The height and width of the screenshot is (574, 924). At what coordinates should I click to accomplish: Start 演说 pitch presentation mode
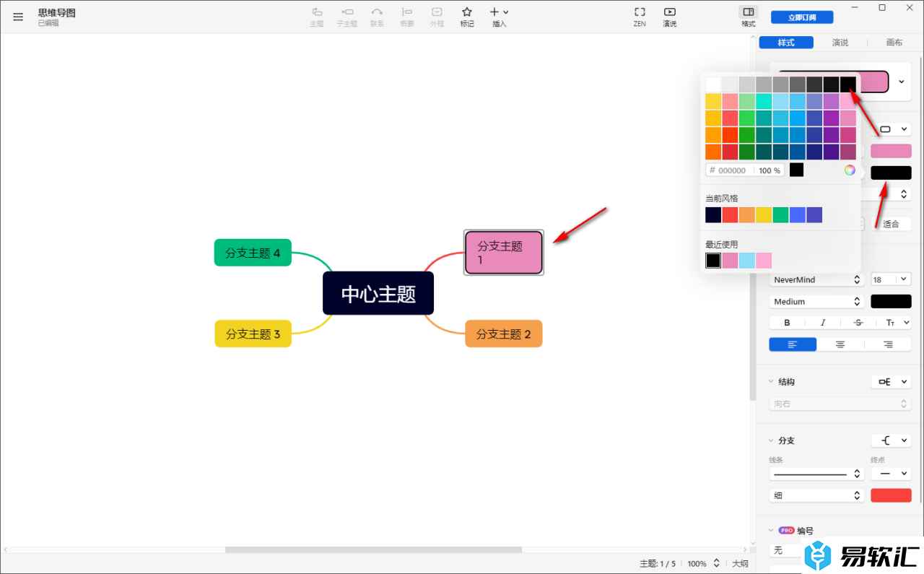point(670,17)
